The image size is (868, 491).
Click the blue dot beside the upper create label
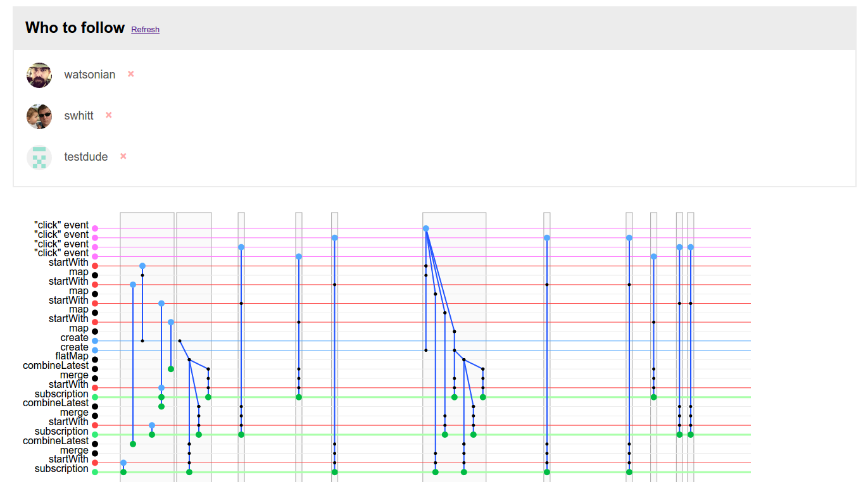[95, 341]
